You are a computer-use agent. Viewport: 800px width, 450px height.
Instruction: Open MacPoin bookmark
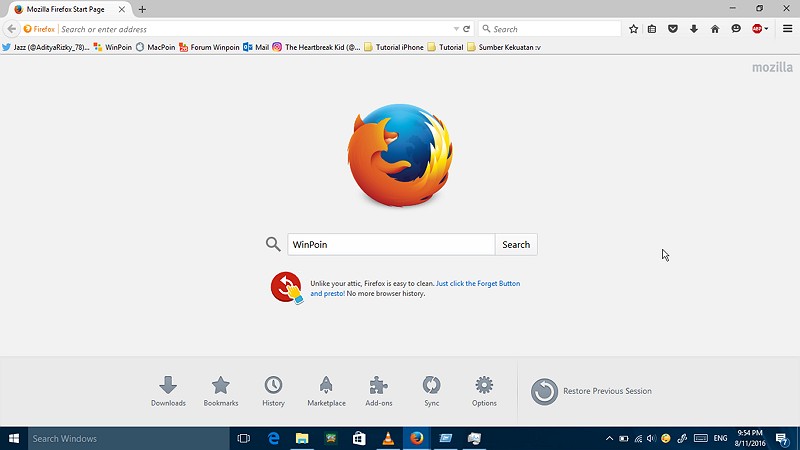(155, 47)
